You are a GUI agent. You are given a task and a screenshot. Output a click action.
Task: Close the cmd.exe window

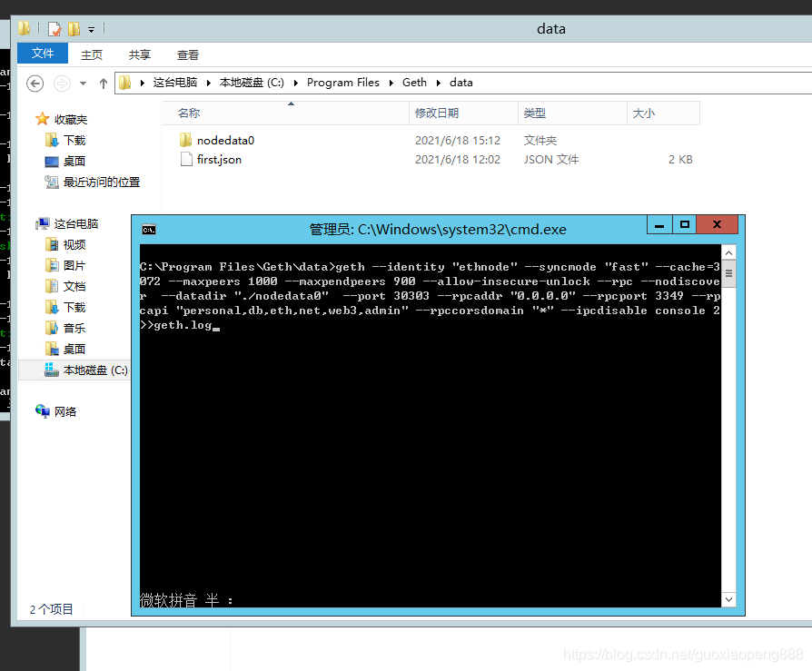[x=718, y=225]
